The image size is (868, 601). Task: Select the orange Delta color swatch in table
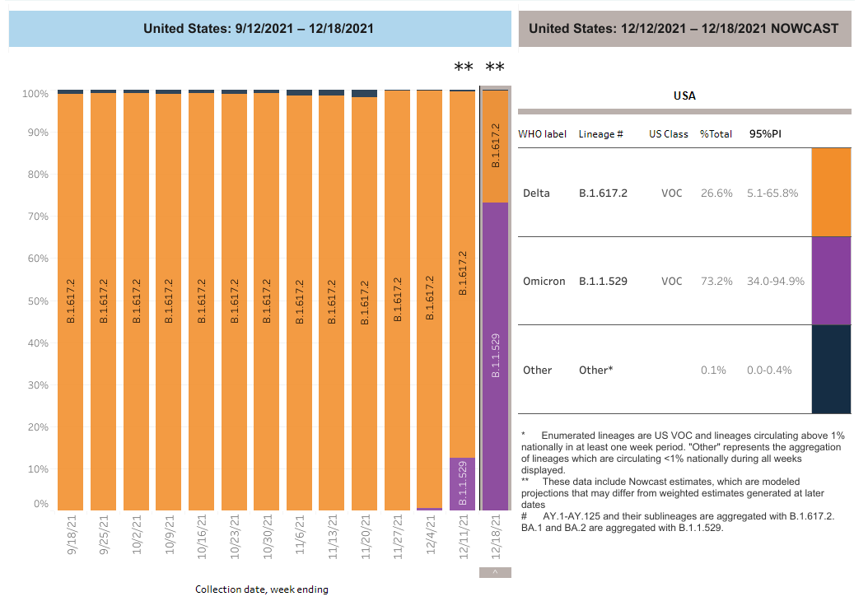pos(831,192)
